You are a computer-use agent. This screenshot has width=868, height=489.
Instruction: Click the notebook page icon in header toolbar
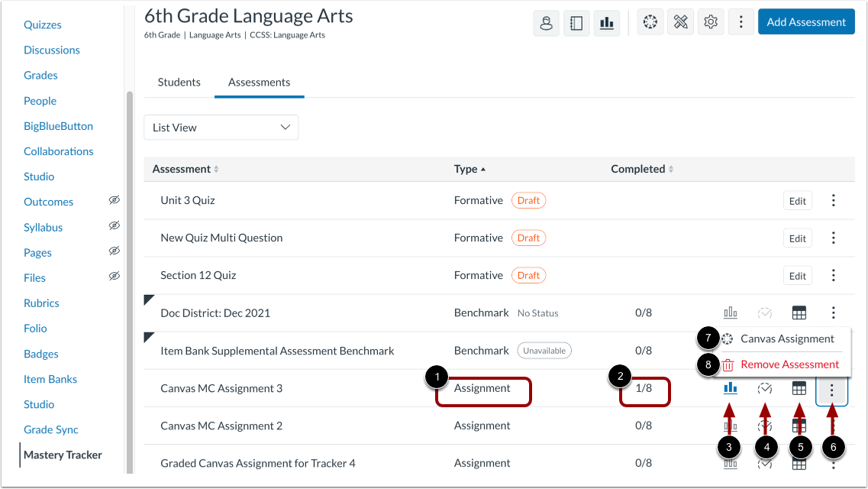(x=576, y=22)
